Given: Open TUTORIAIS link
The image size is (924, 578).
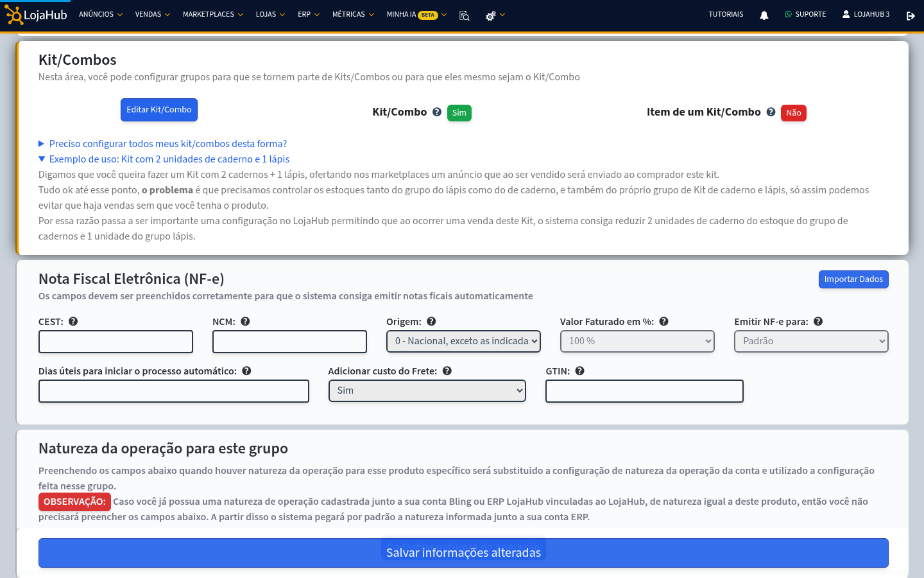Looking at the screenshot, I should (x=726, y=15).
